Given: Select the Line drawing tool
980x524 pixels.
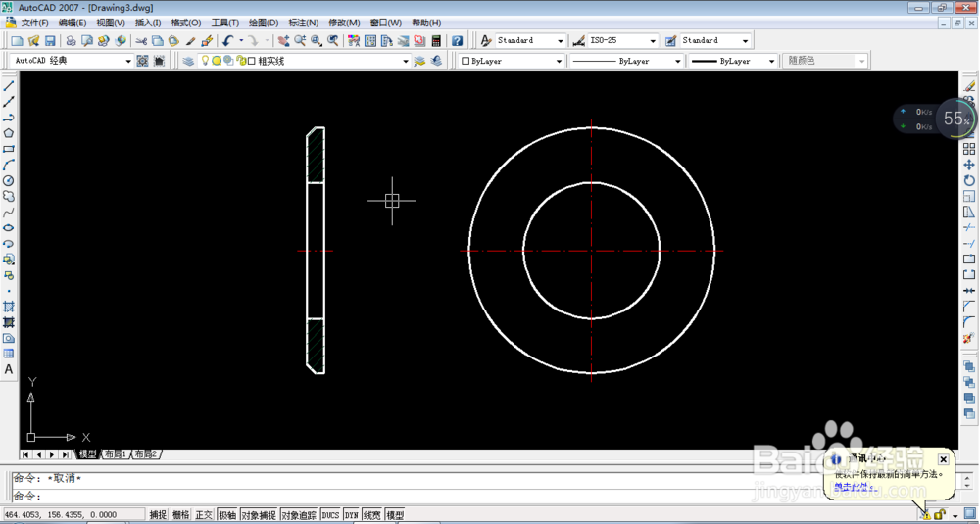Looking at the screenshot, I should point(9,86).
